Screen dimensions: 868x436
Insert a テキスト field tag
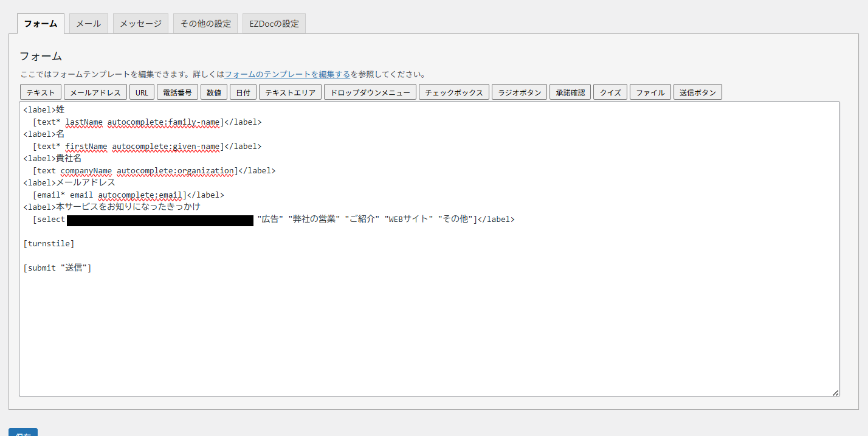tap(41, 92)
